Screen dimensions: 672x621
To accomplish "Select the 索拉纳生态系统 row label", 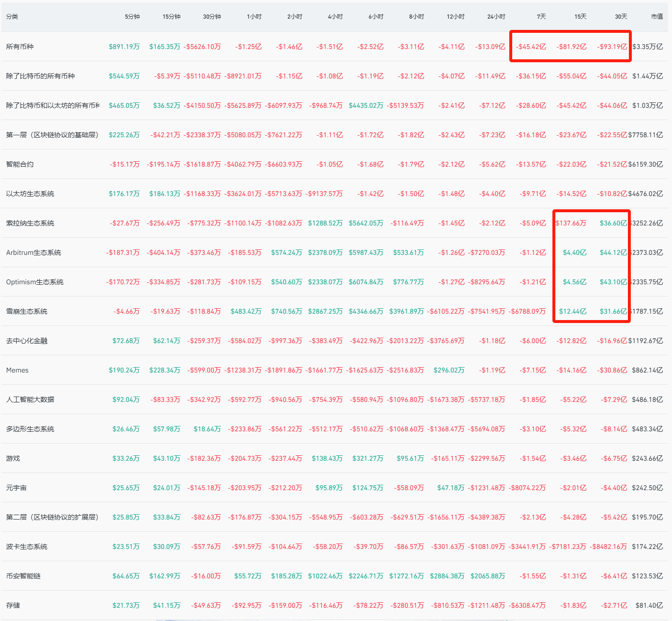I will click(x=30, y=223).
